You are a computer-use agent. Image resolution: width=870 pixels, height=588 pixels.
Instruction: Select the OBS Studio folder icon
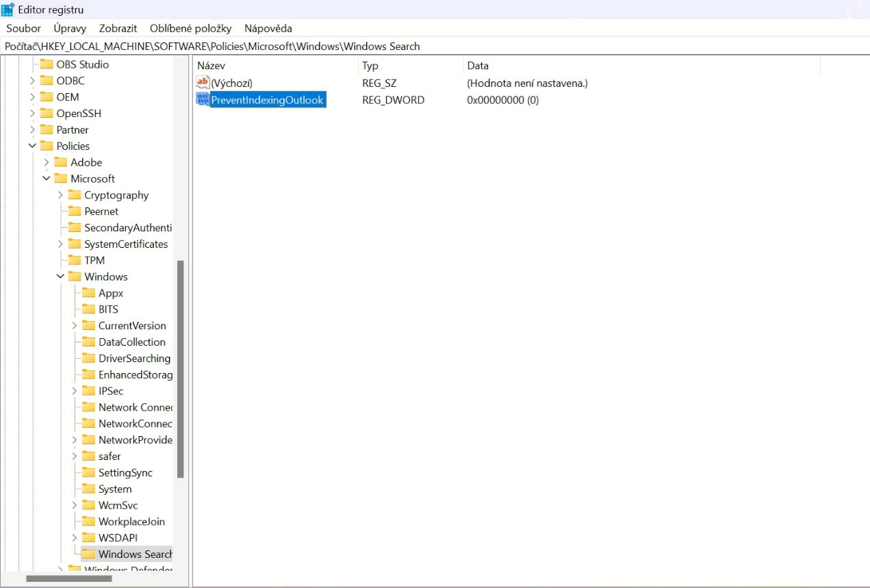click(47, 64)
